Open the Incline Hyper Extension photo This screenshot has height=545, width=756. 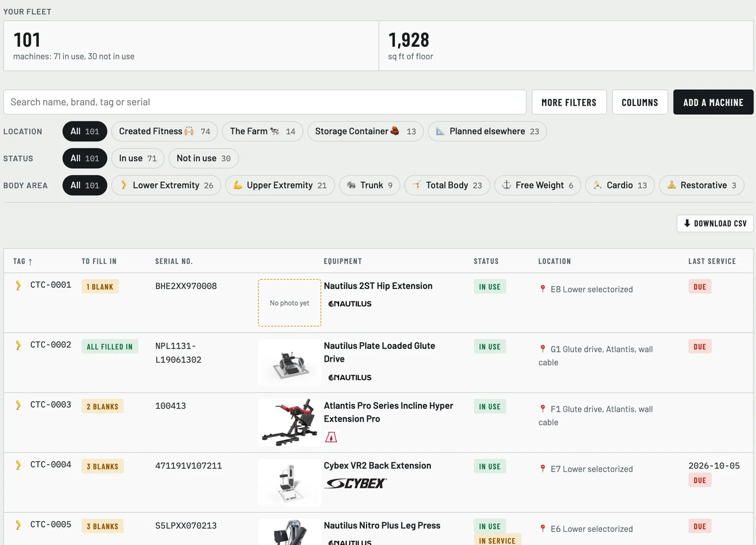click(x=290, y=423)
